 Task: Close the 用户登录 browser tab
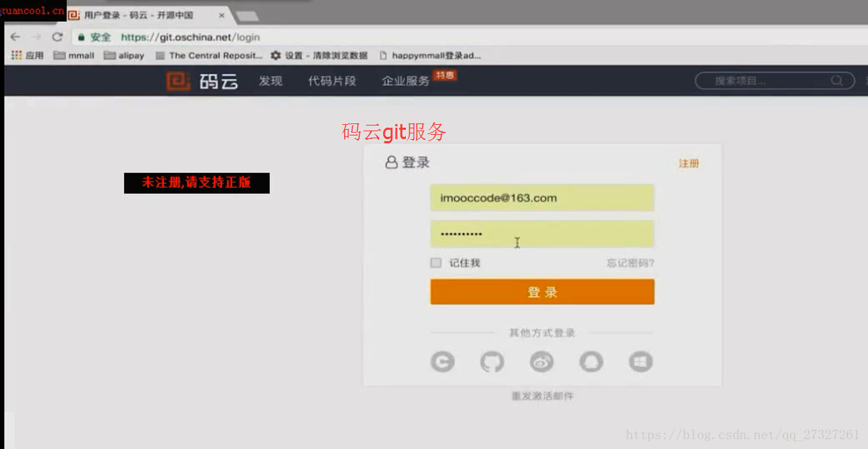(221, 15)
